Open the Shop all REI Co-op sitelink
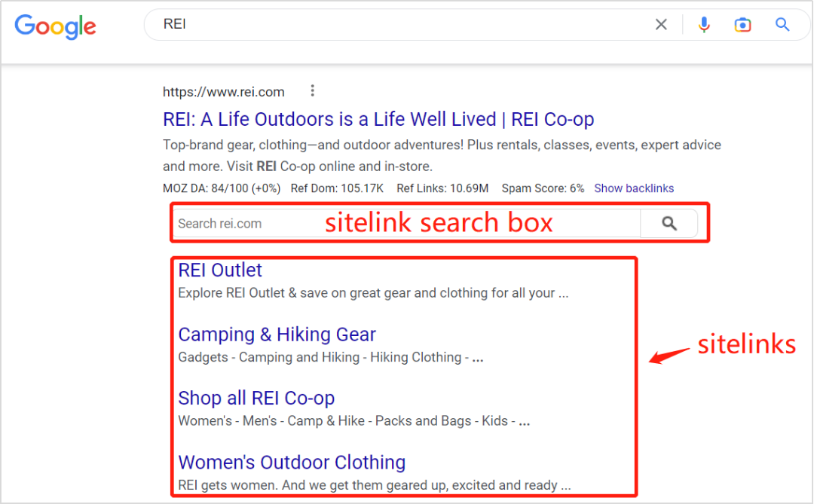 click(256, 398)
